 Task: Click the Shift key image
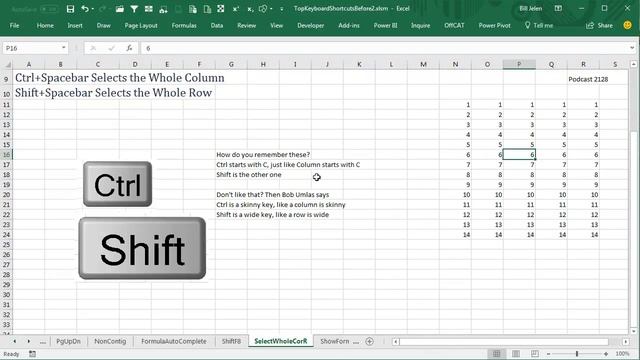pyautogui.click(x=142, y=248)
